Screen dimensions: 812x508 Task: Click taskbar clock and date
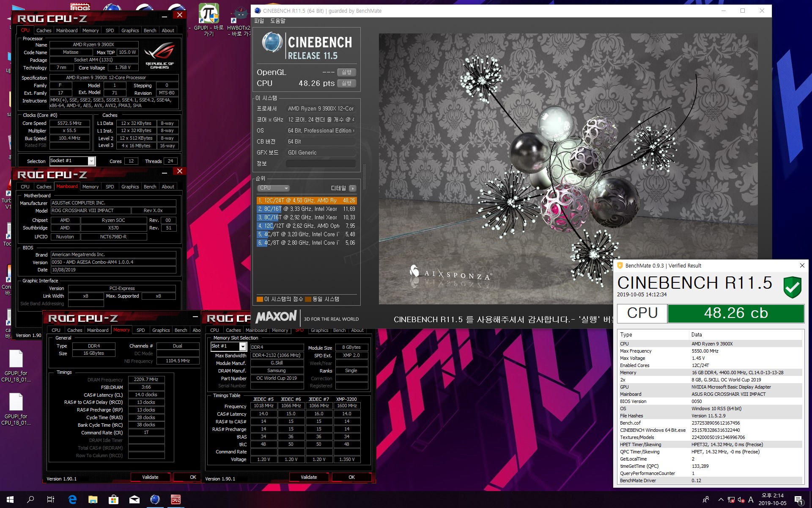pyautogui.click(x=772, y=500)
